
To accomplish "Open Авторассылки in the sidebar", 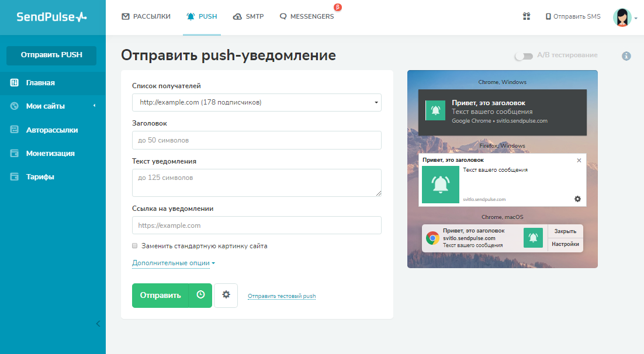I will pos(53,130).
